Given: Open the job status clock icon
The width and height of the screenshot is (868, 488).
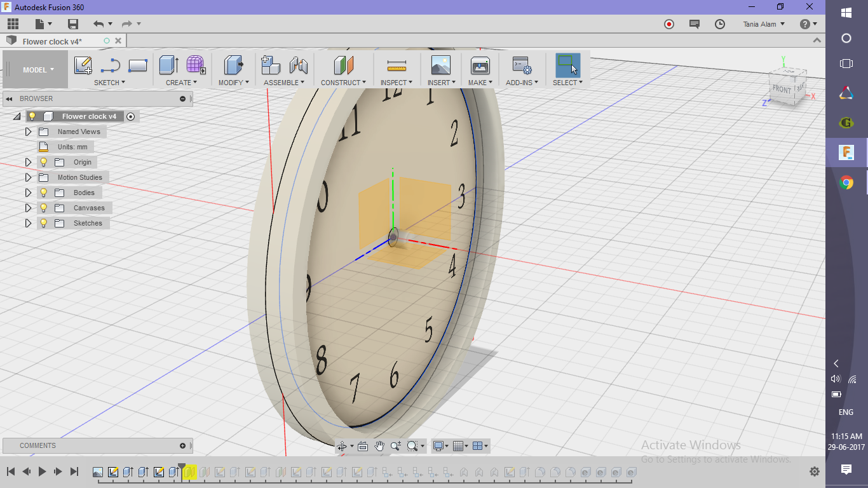Looking at the screenshot, I should pyautogui.click(x=720, y=24).
